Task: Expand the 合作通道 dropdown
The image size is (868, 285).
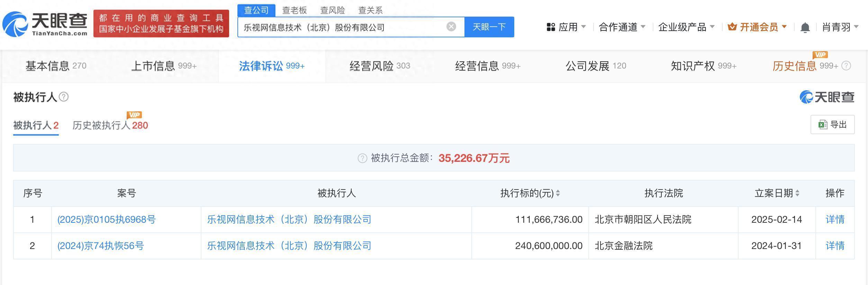Action: pos(622,27)
